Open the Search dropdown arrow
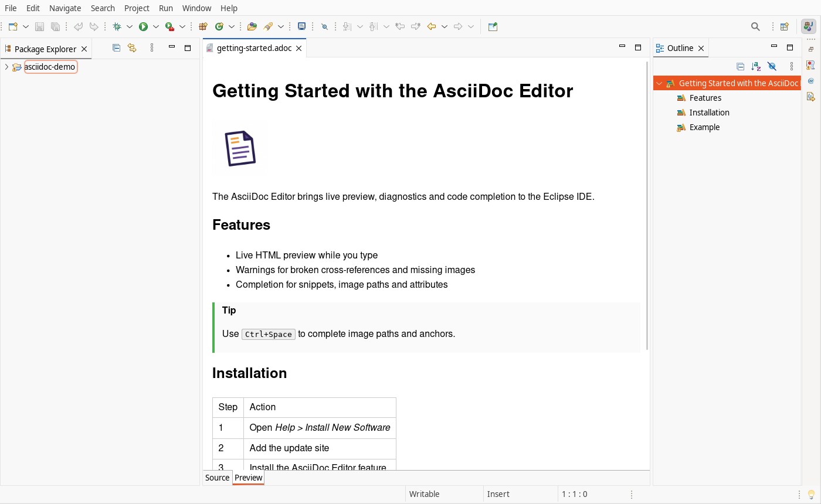The height and width of the screenshot is (504, 821). 281,26
